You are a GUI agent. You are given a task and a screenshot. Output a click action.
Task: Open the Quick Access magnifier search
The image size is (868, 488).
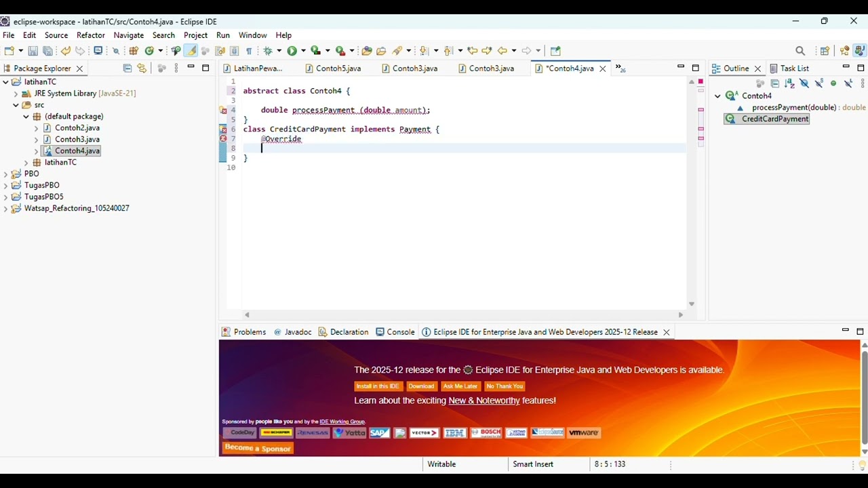pyautogui.click(x=800, y=51)
